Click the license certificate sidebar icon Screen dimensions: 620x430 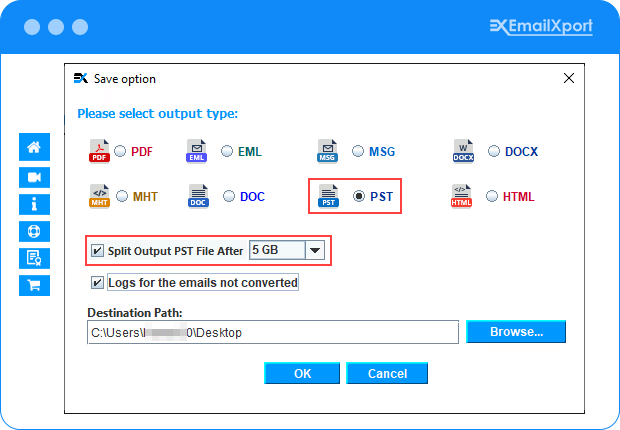point(35,258)
